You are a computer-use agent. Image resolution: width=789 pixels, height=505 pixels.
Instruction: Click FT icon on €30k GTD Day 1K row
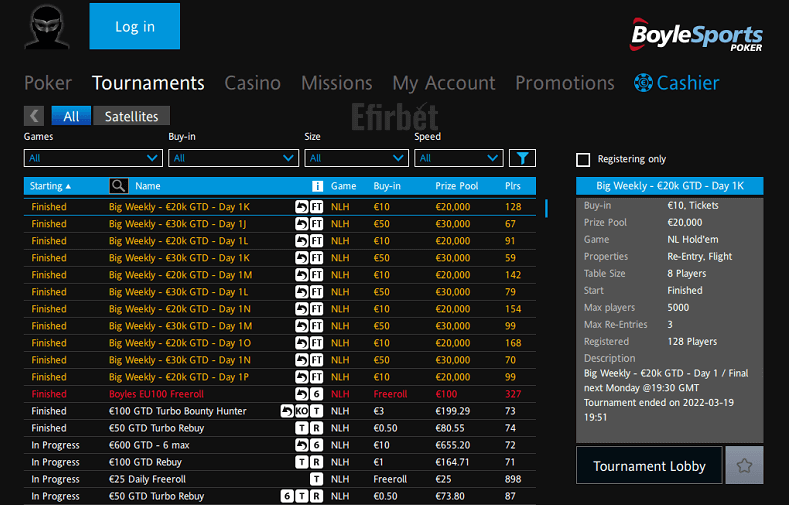317,258
